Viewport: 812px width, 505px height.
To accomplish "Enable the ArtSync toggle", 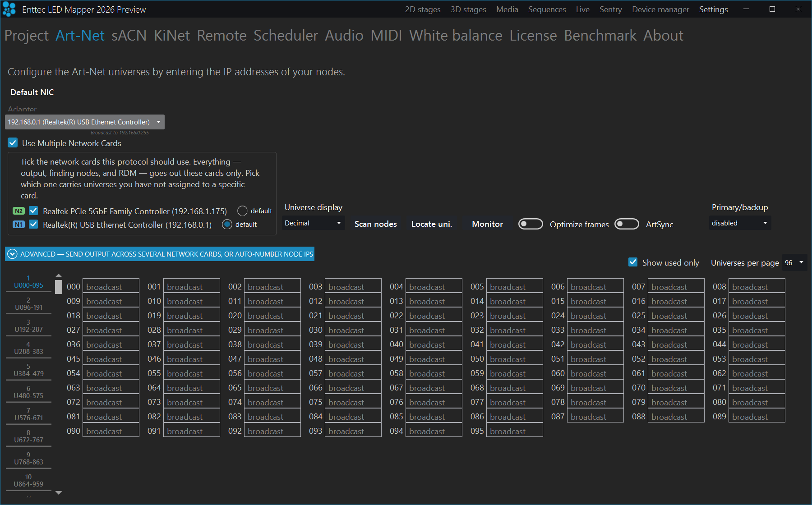I will pos(627,224).
